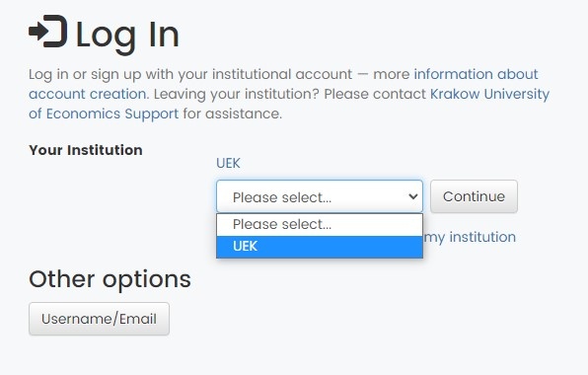Click the Continue button

click(x=474, y=196)
